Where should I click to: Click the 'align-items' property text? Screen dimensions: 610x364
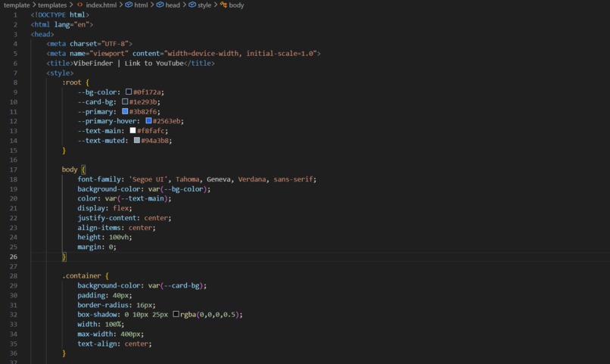[x=99, y=228]
